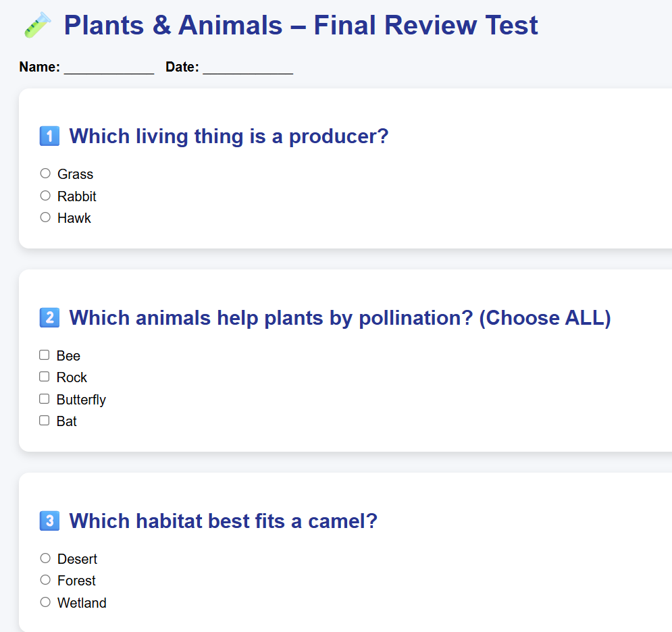Image resolution: width=672 pixels, height=632 pixels.
Task: Click the Name blank line
Action: 109,68
